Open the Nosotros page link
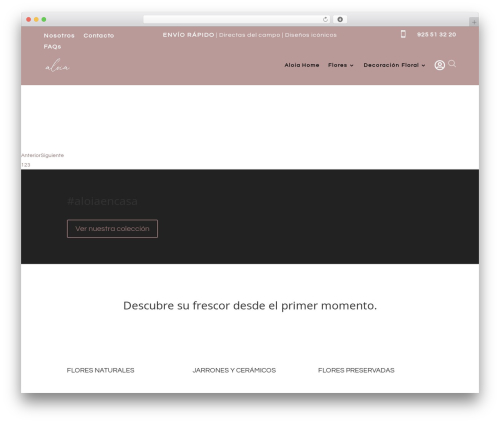Viewport: 500px width, 423px height. click(x=59, y=35)
